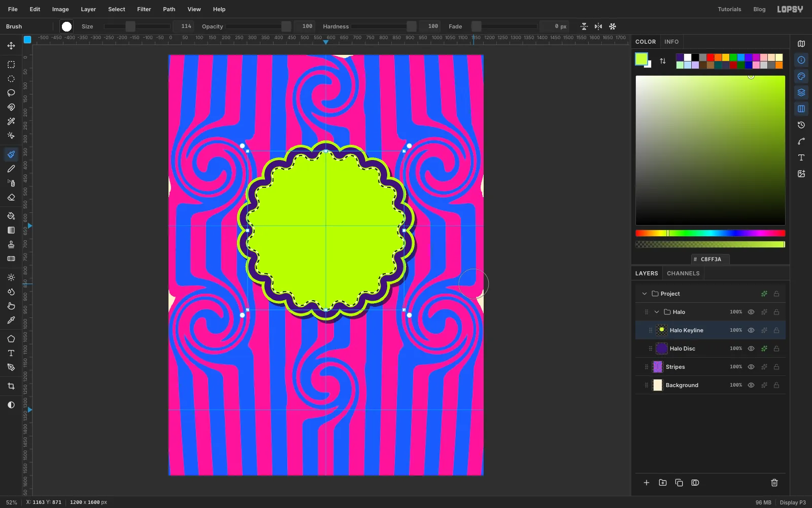Adjust the brush Hardness slider
The width and height of the screenshot is (812, 508).
384,26
